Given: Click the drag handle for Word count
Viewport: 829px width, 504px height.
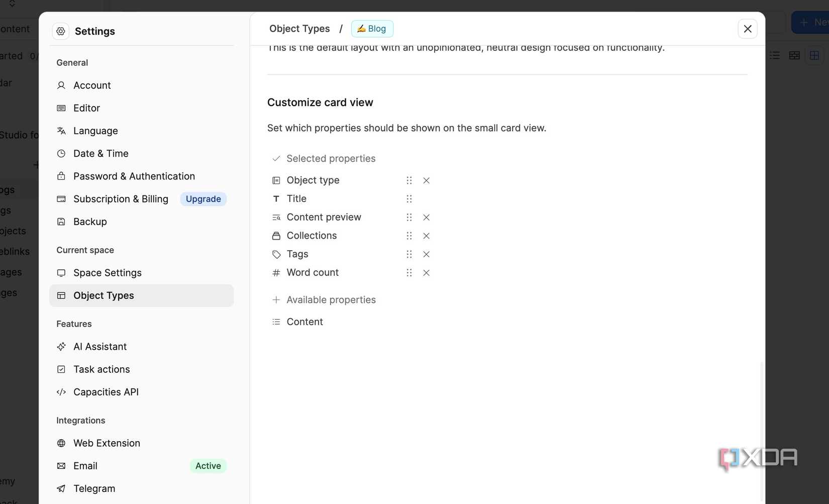Looking at the screenshot, I should 409,273.
